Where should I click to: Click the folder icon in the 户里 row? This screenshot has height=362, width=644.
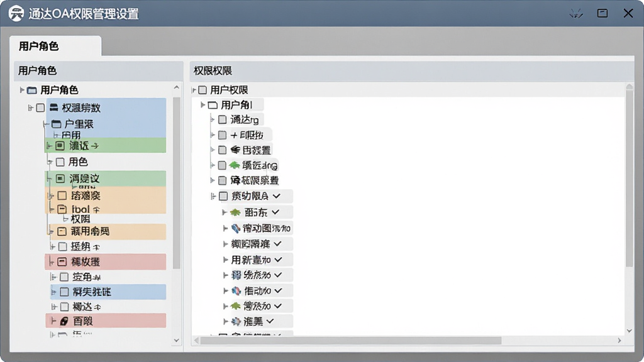click(x=56, y=124)
